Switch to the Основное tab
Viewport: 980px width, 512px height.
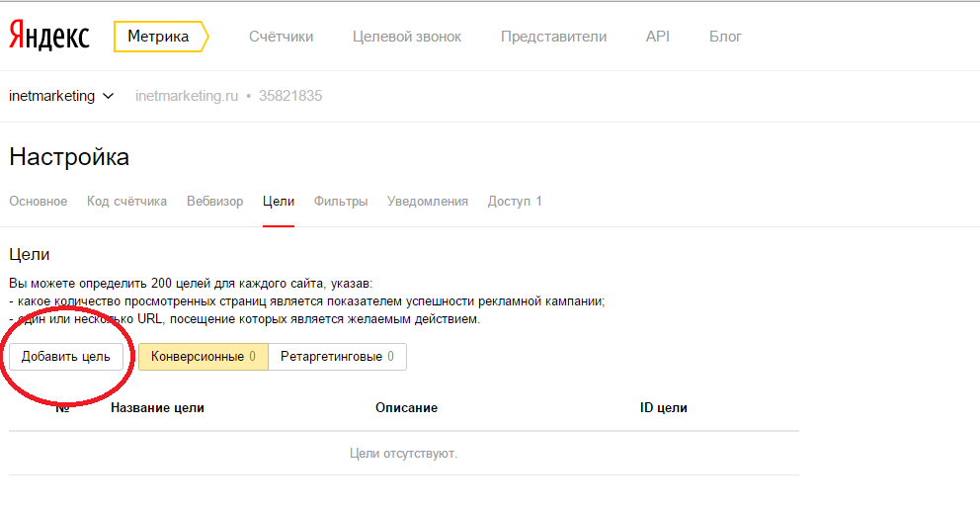pos(39,202)
